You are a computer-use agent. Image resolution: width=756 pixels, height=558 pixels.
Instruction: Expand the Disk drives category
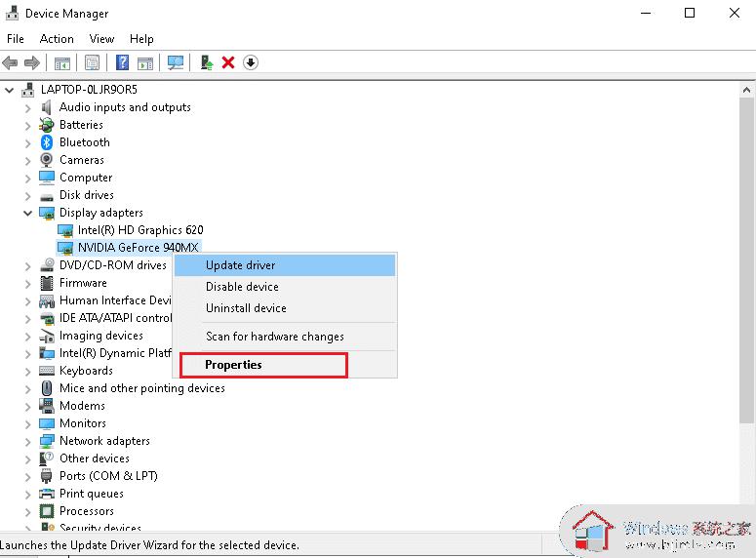[x=28, y=196]
